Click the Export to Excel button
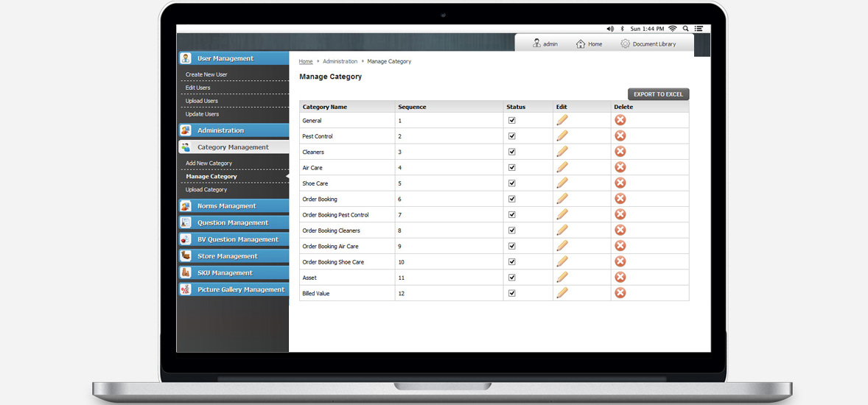The height and width of the screenshot is (405, 868). click(658, 94)
